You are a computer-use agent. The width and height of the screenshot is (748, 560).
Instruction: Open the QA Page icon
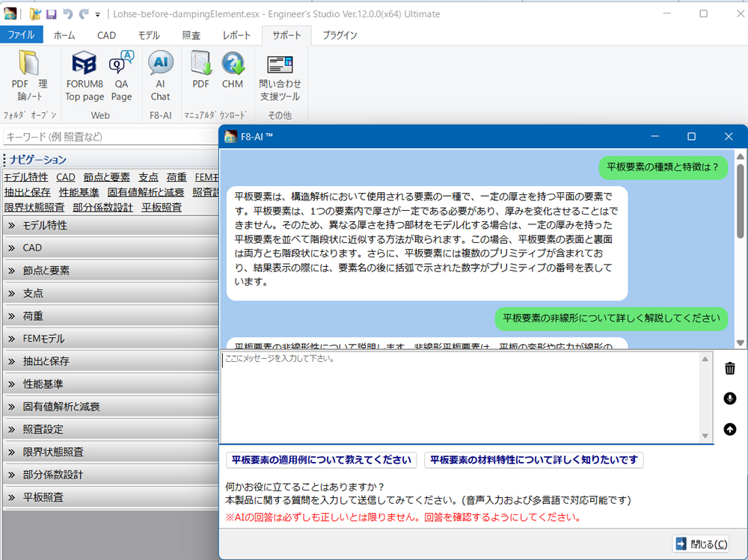point(121,76)
